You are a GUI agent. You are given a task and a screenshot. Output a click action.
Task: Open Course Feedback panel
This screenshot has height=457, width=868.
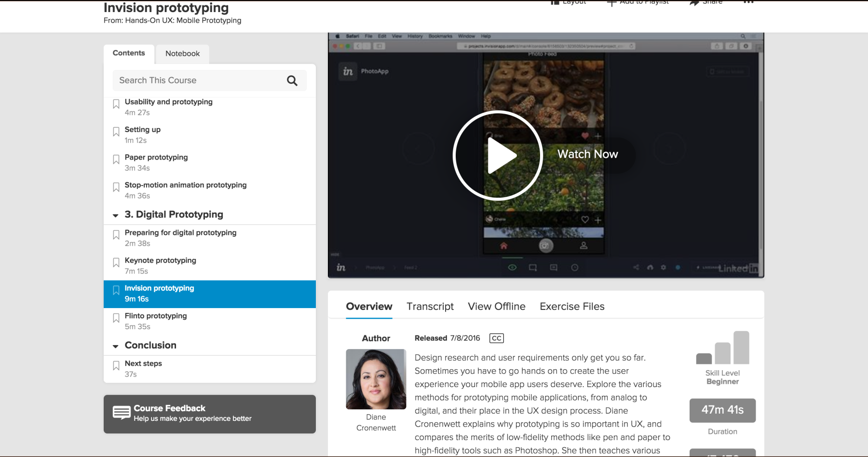click(x=210, y=414)
